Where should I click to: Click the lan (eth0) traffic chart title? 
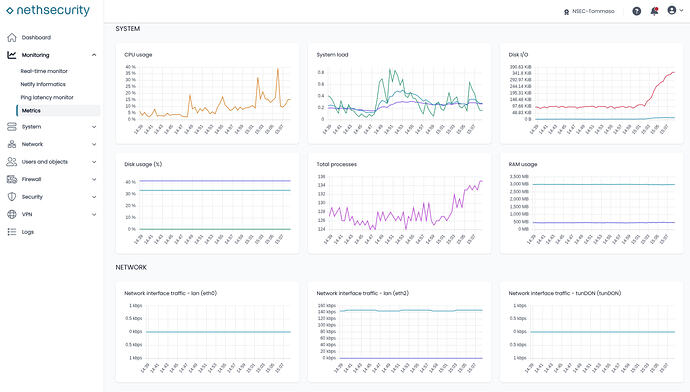tap(171, 293)
